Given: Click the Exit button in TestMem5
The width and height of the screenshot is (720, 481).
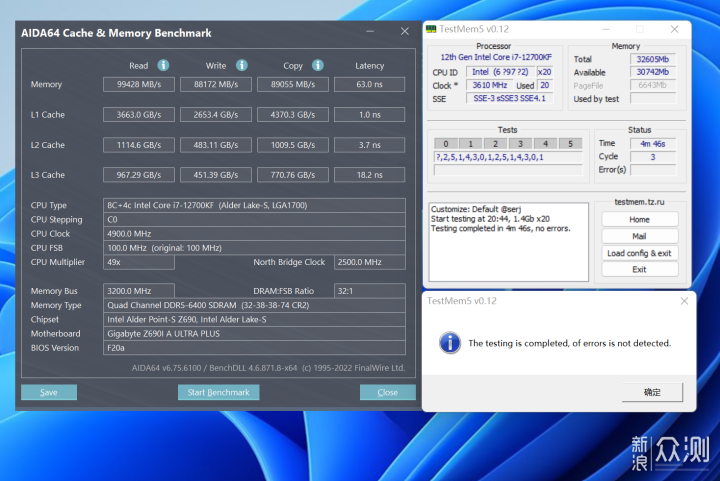Looking at the screenshot, I should coord(640,269).
